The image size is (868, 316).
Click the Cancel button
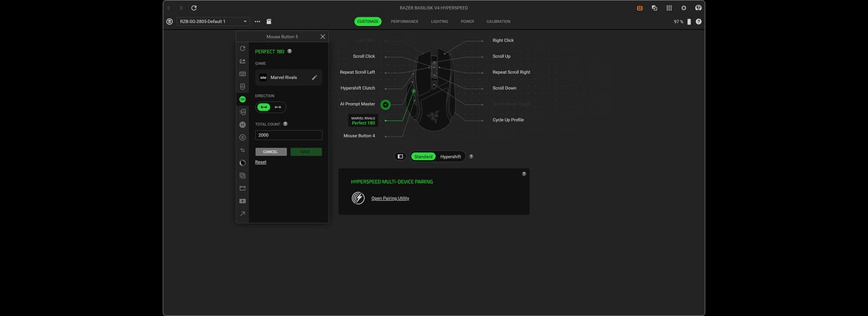(271, 152)
